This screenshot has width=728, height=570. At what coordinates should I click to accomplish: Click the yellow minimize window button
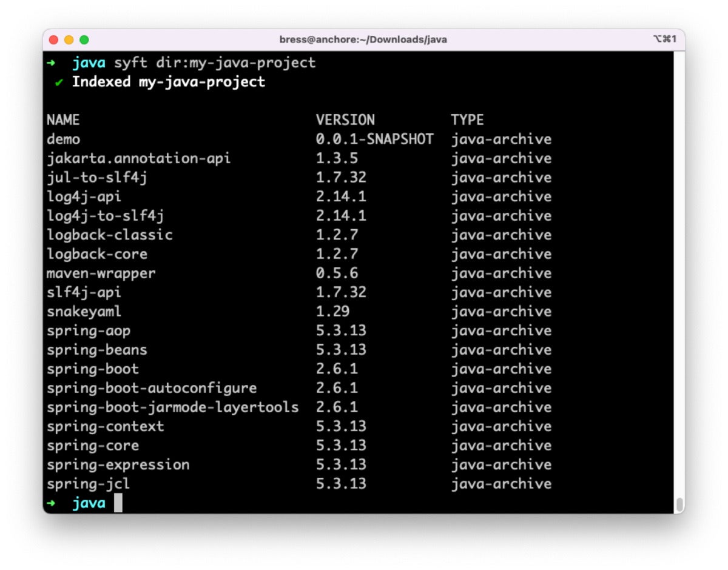(x=69, y=40)
